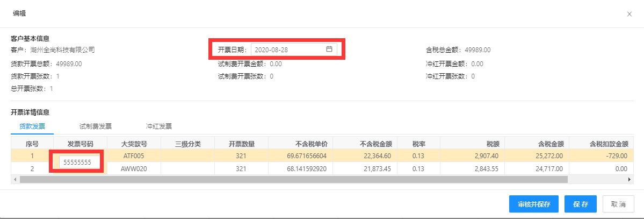Viewport: 644px width, 219px height.
Task: Click the 保存 button
Action: pyautogui.click(x=581, y=204)
